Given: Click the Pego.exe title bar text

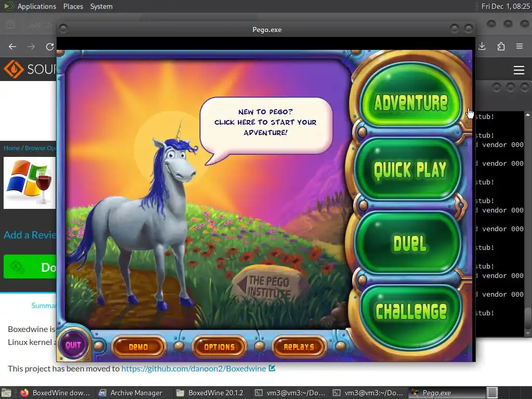Looking at the screenshot, I should point(267,30).
